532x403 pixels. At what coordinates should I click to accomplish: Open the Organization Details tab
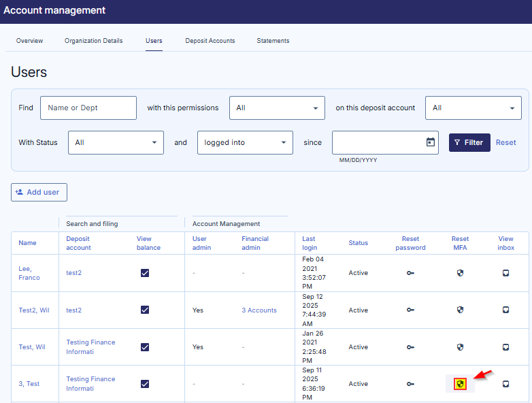tap(94, 41)
